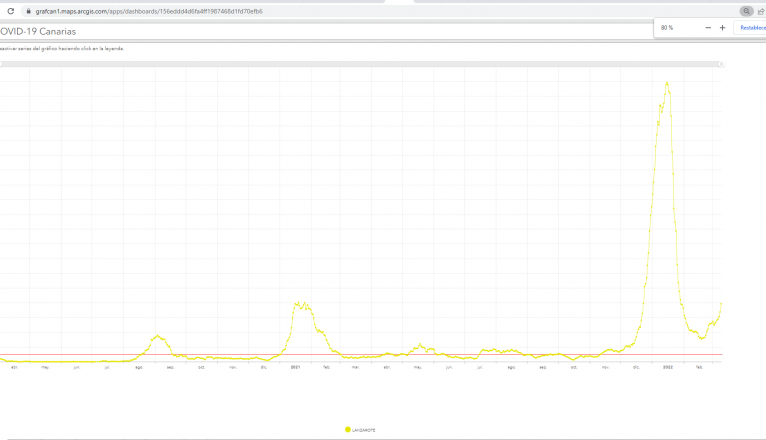
Task: Click the last data point of the yellow series
Action: point(721,304)
